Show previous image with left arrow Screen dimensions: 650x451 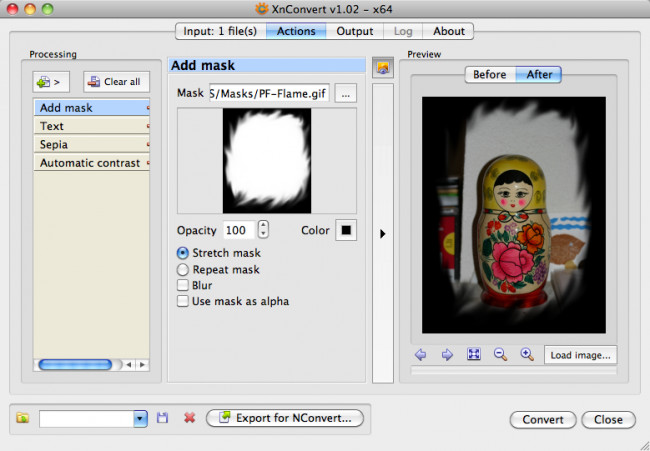(x=421, y=355)
